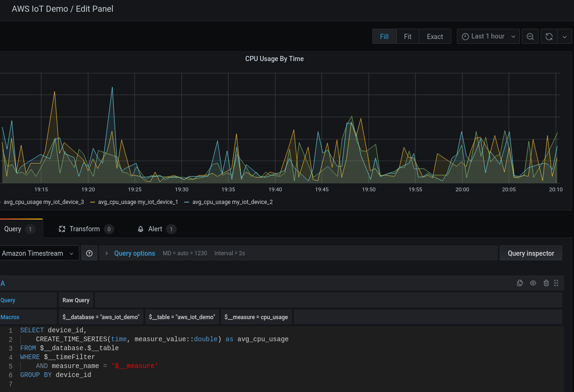574x392 pixels.
Task: Select the Exact display mode
Action: pos(434,36)
